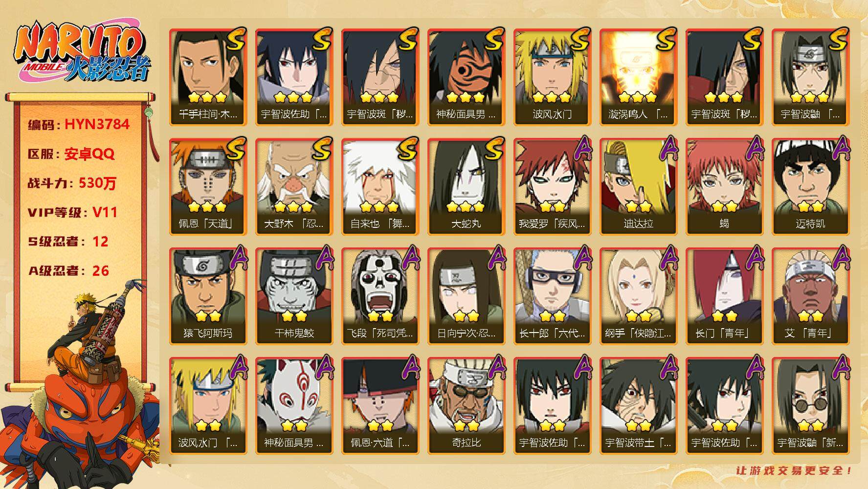Click the 蝎 ninja portrait
This screenshot has height=489, width=868.
724,187
